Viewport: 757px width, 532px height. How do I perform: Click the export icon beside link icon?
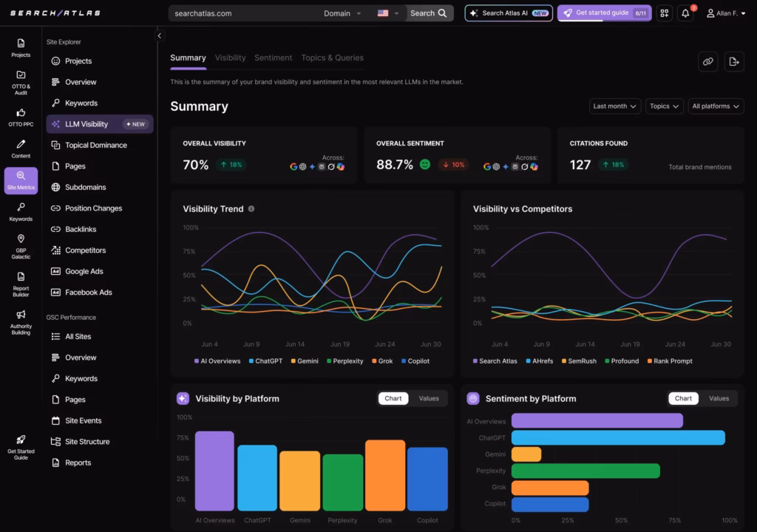(734, 62)
